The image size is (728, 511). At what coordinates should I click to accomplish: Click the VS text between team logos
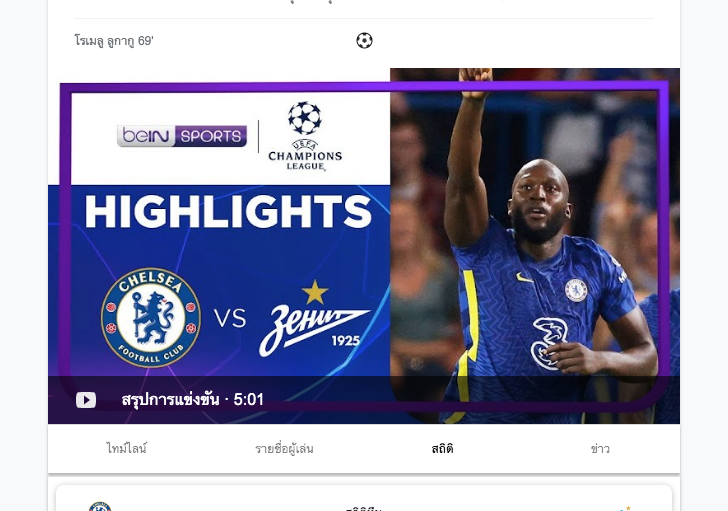tap(230, 318)
